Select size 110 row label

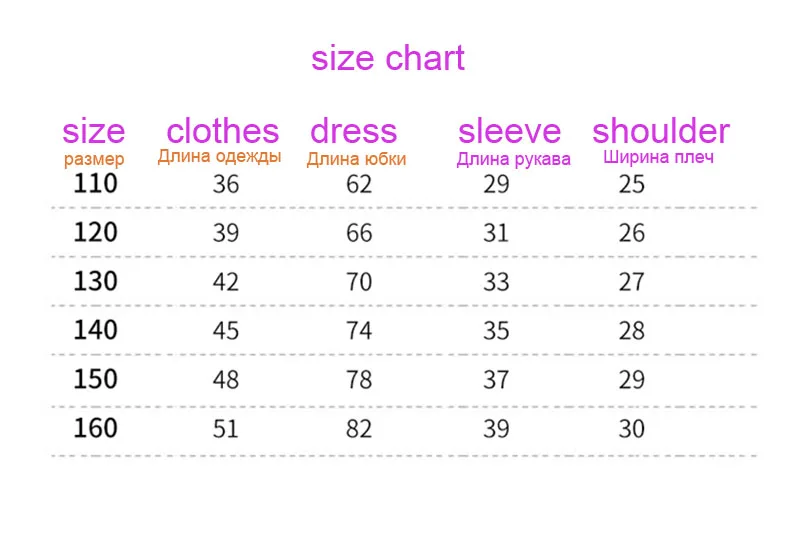click(x=95, y=183)
